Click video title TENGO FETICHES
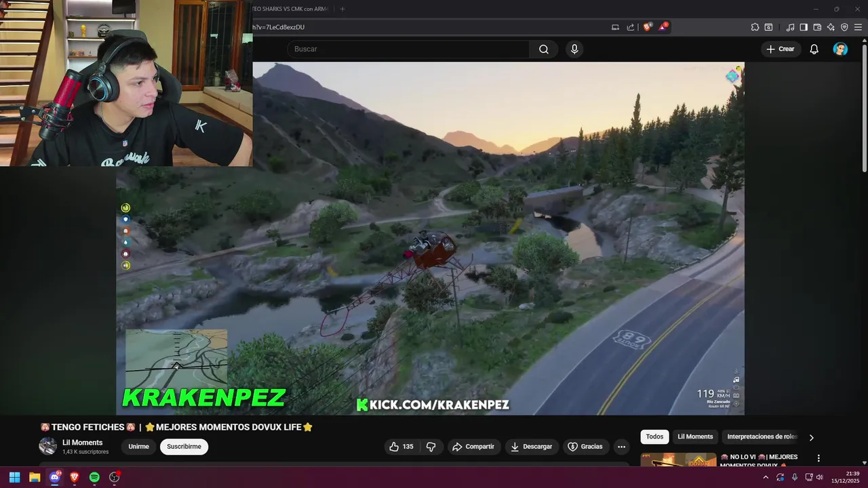 pyautogui.click(x=176, y=427)
